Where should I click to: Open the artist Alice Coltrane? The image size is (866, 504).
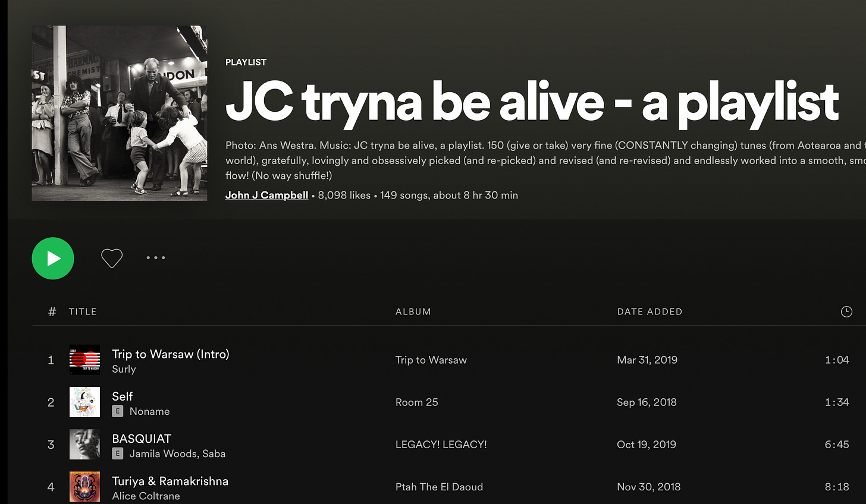pos(146,496)
